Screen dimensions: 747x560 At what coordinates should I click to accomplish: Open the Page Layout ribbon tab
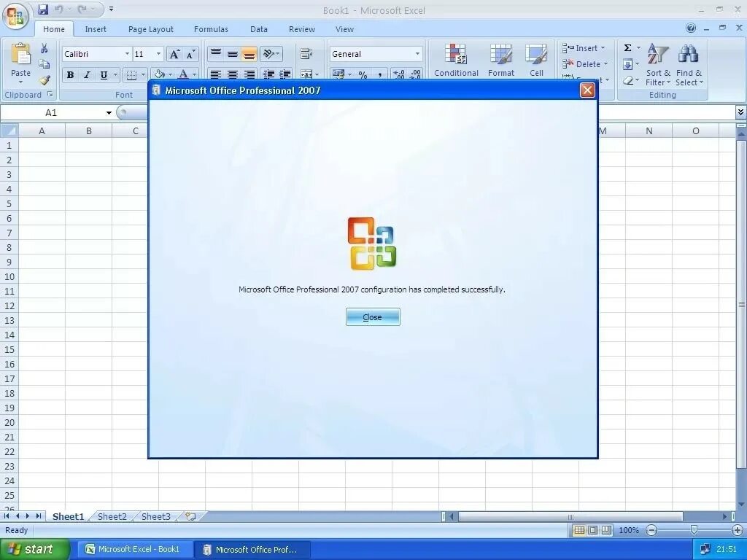pyautogui.click(x=150, y=29)
